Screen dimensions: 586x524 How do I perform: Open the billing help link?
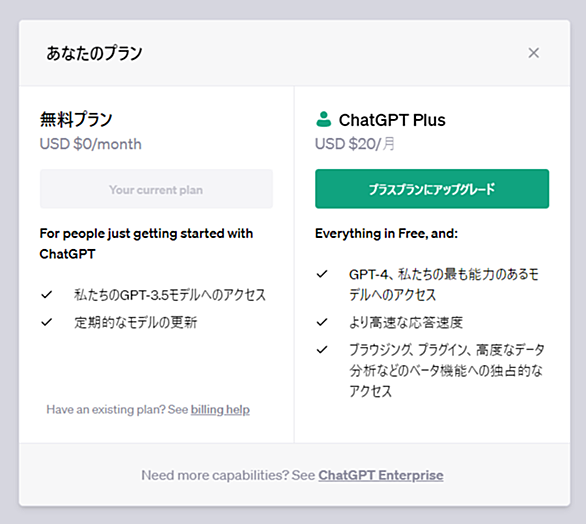[x=220, y=410]
